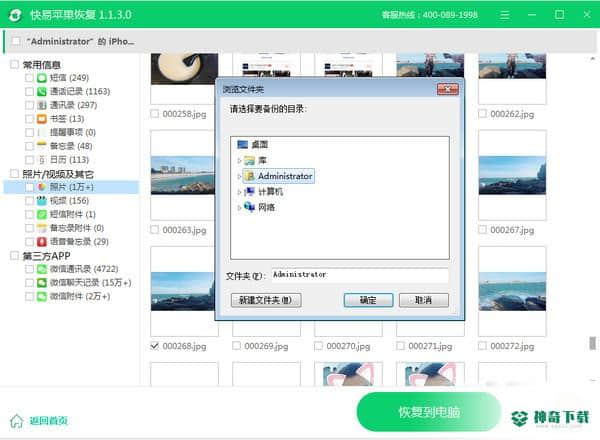Select 语音备忘录 (29) category

click(x=79, y=242)
